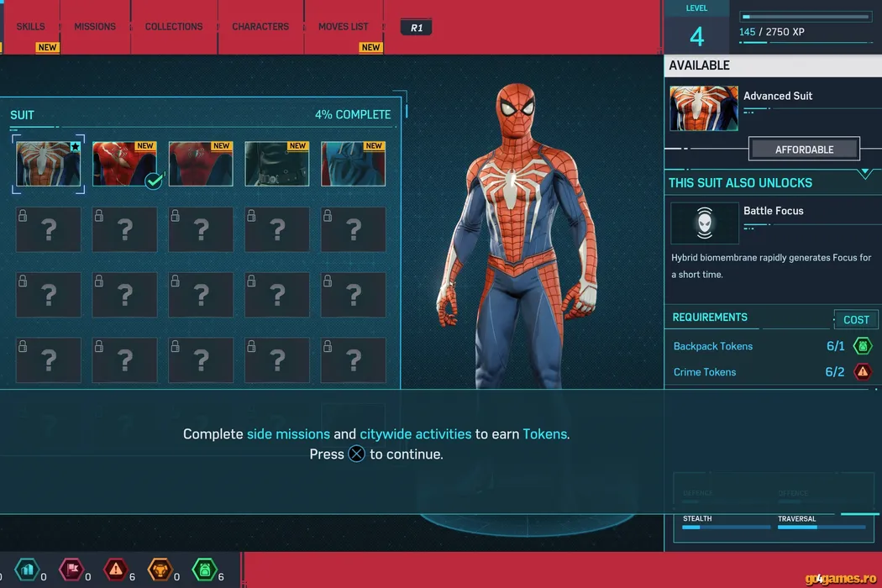
Task: Click the red Crime token icon in bottom bar
Action: point(115,571)
